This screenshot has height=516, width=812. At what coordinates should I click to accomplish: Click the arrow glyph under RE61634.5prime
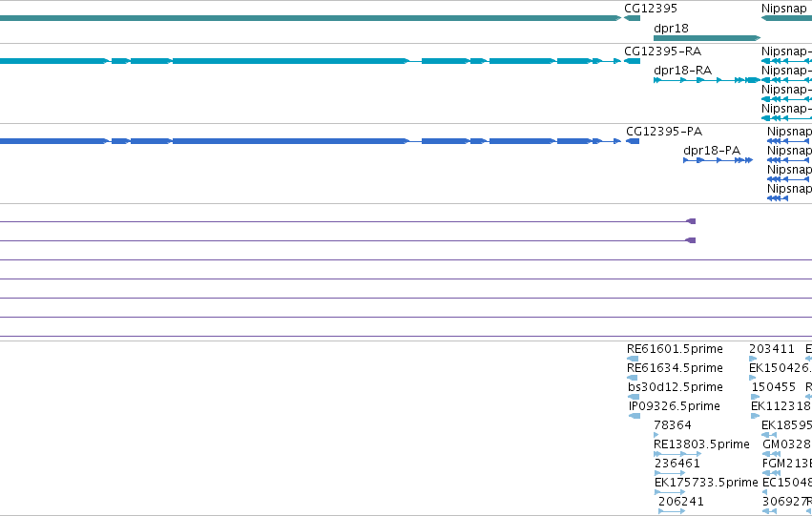coord(633,378)
